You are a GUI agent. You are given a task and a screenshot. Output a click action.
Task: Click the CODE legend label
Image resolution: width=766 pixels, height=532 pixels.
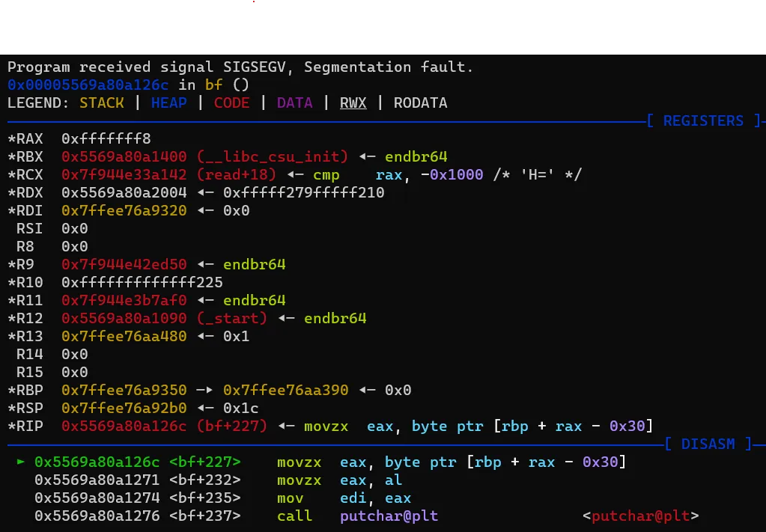[231, 103]
